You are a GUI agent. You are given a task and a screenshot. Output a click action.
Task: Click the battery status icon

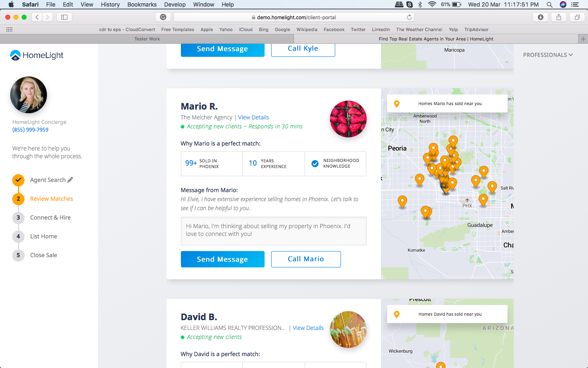(457, 4)
